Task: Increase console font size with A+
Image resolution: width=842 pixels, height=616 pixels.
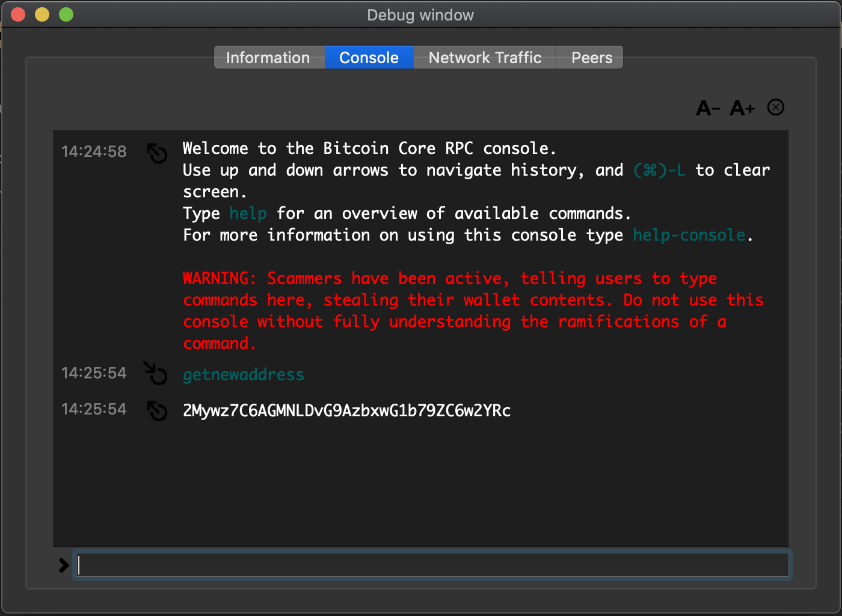Action: pyautogui.click(x=742, y=108)
